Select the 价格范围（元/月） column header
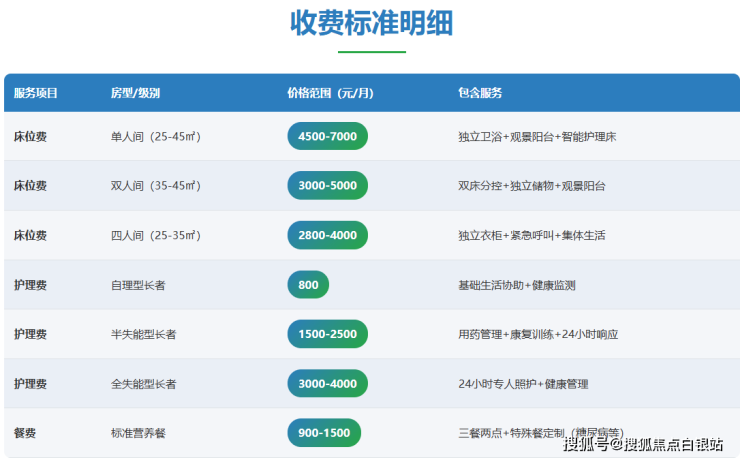Screen dimensions: 740x460 coord(330,93)
